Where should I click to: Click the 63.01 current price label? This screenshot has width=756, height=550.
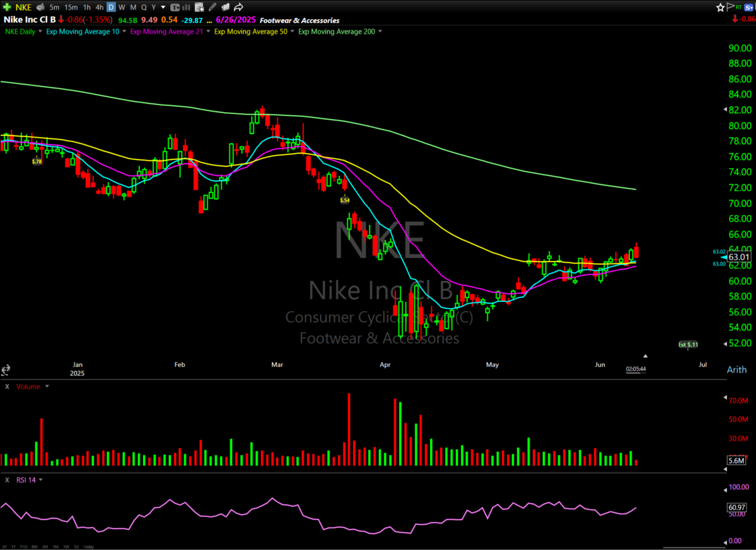(738, 257)
